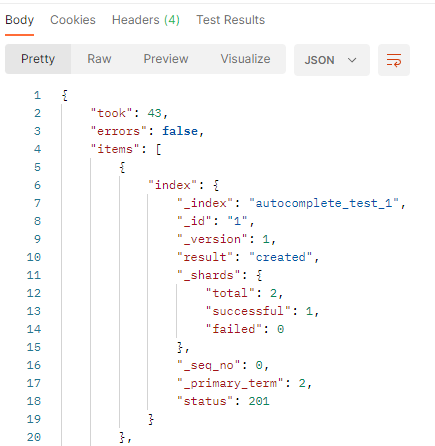Select the Pretty view
The image size is (435, 446).
pyautogui.click(x=38, y=59)
